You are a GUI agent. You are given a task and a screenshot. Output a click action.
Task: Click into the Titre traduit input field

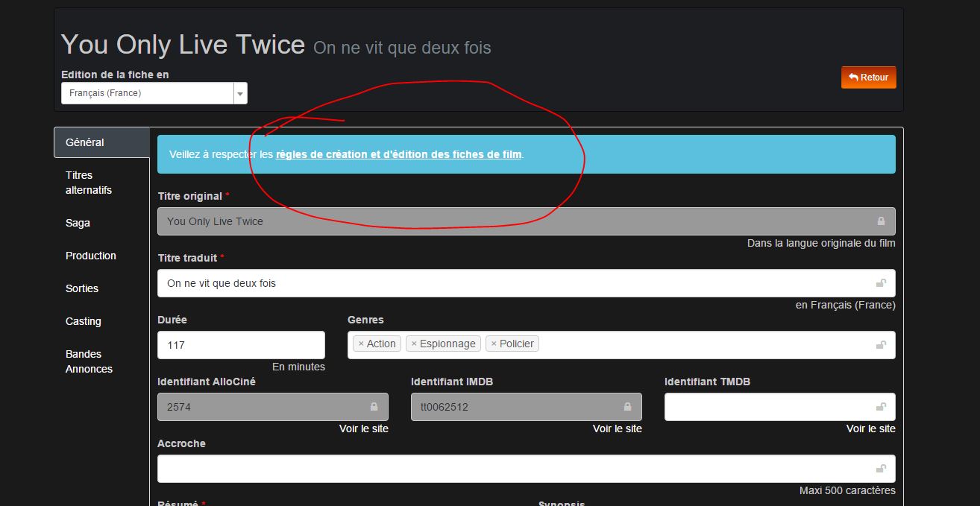(x=527, y=283)
